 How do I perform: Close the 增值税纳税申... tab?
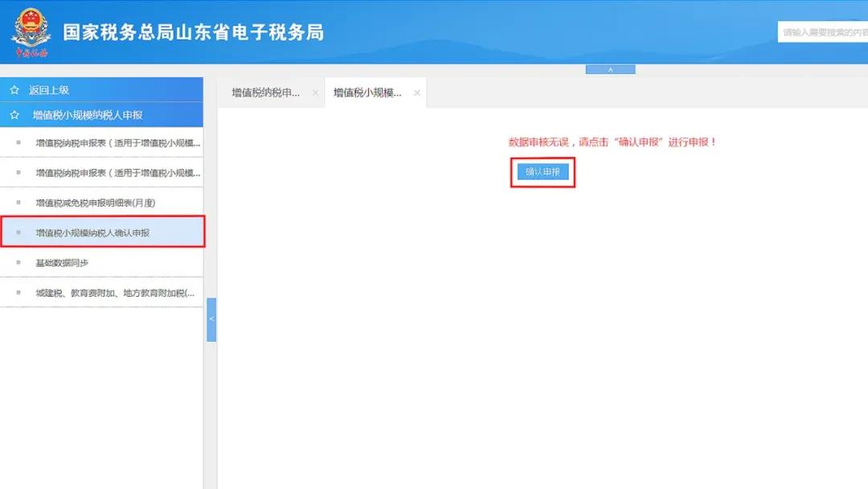tap(315, 92)
